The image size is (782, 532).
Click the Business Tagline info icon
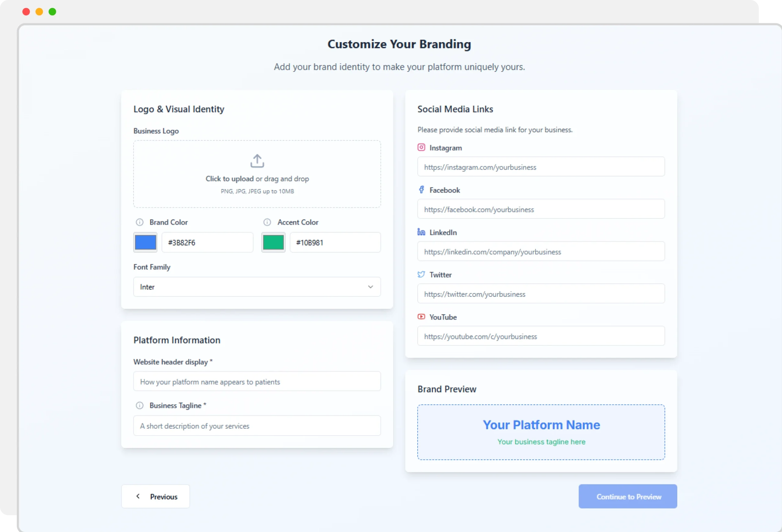(139, 405)
